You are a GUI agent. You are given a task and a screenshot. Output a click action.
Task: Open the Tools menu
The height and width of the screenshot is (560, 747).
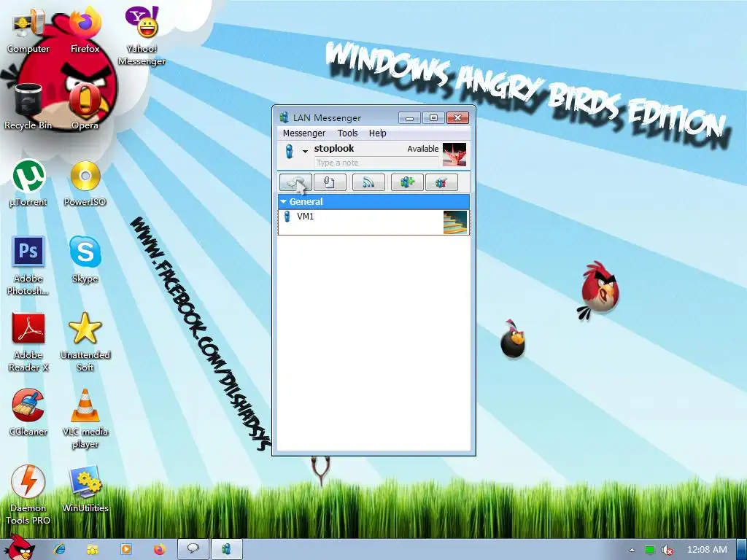347,133
